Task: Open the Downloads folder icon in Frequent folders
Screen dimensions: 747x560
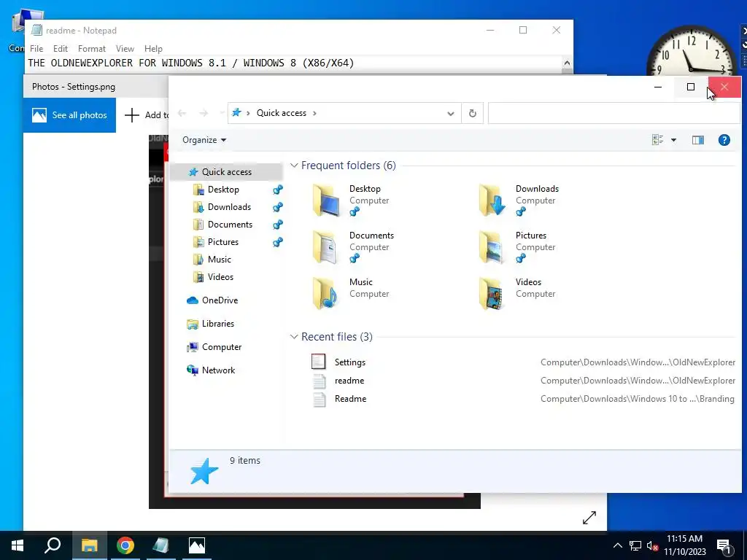Action: click(492, 201)
